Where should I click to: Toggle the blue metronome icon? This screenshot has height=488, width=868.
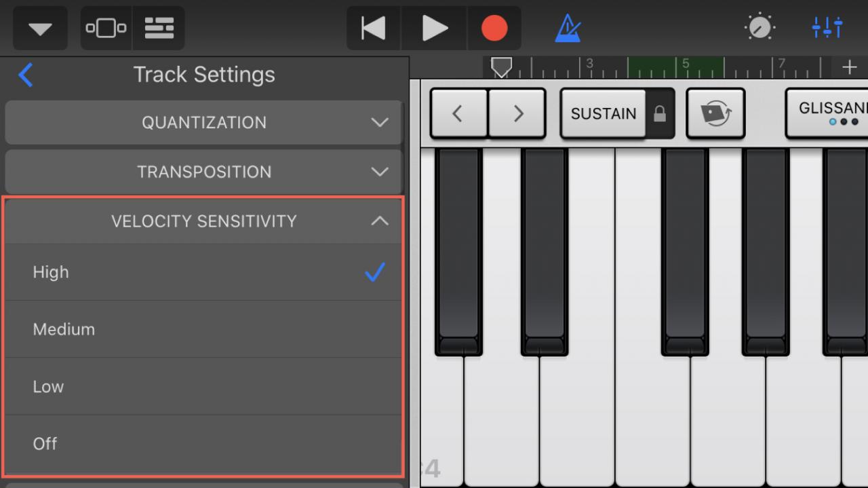tap(568, 29)
